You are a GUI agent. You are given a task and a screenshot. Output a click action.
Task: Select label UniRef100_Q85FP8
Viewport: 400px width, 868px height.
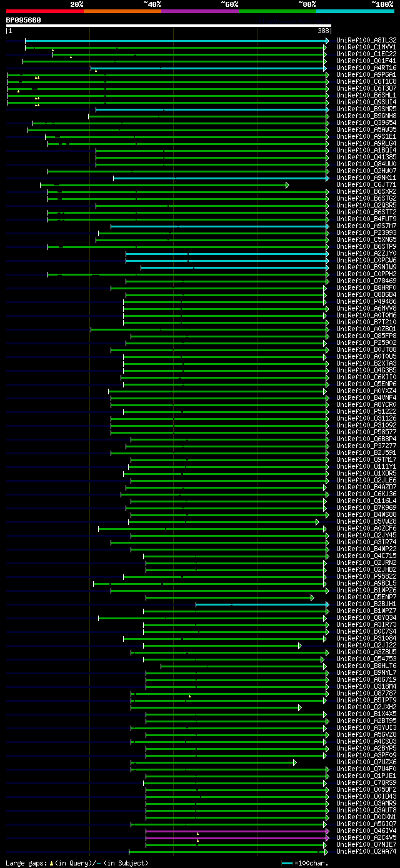tap(366, 336)
